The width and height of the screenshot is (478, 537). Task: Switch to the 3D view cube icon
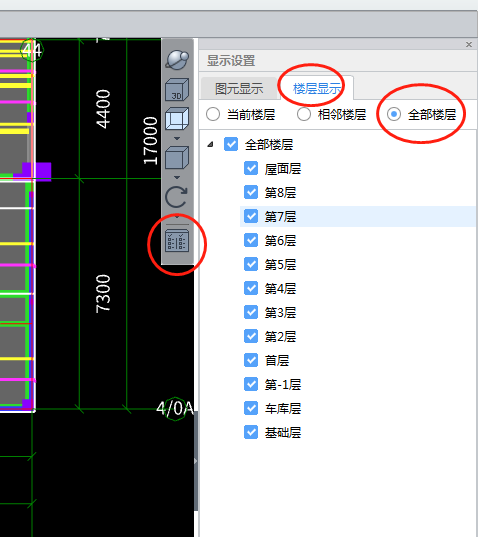click(x=177, y=90)
